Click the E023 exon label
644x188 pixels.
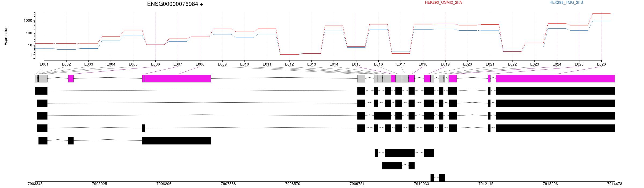click(535, 64)
